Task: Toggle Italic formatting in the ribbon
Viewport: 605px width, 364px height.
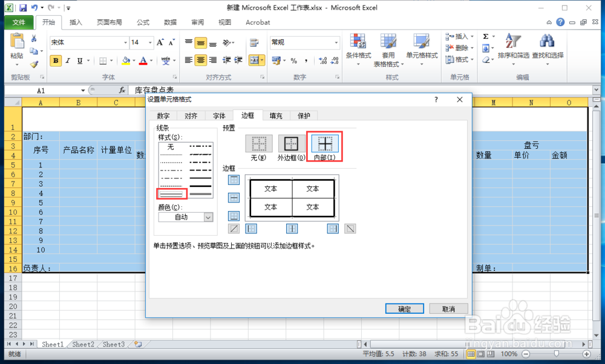Action: (x=68, y=60)
